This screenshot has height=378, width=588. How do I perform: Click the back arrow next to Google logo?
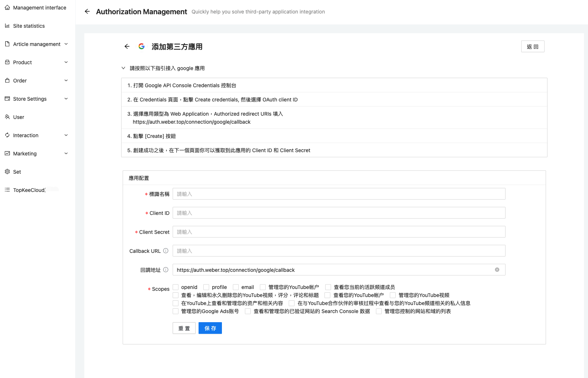(x=127, y=46)
